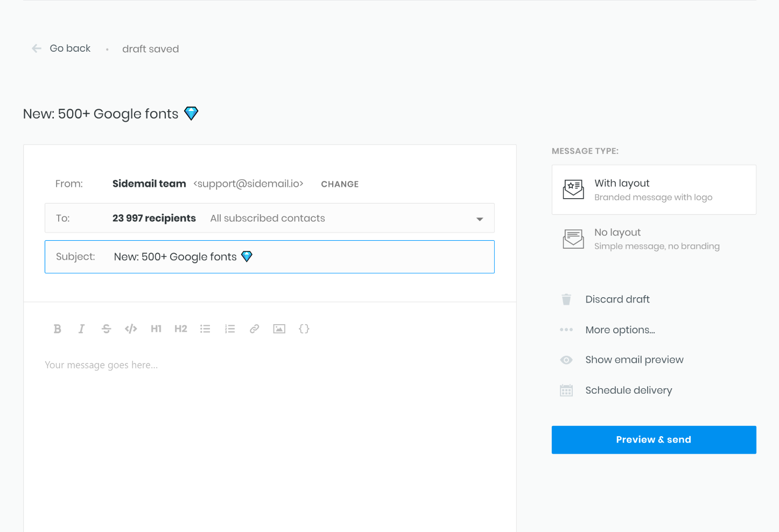Viewport: 779px width, 532px height.
Task: Click Schedule delivery
Action: 629,390
